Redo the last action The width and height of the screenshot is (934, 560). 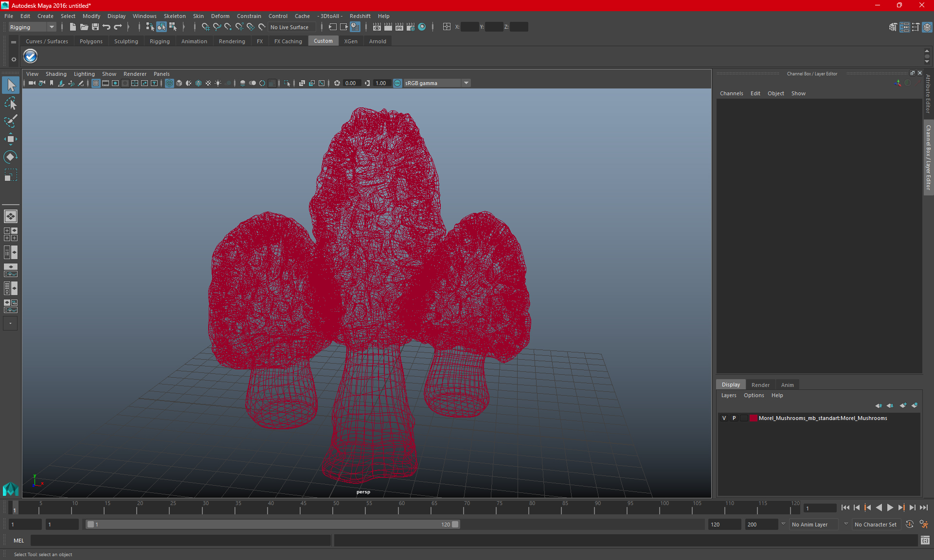[118, 27]
